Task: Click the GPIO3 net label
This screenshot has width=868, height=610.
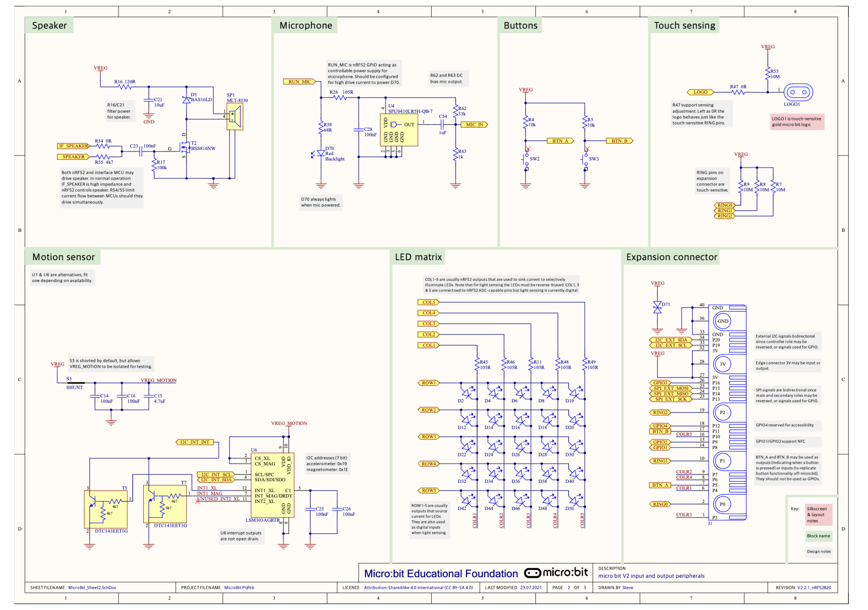Action: point(660,383)
